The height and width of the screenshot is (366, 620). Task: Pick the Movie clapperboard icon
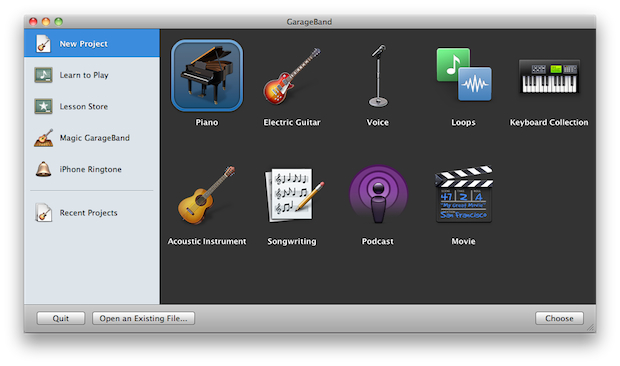point(464,194)
